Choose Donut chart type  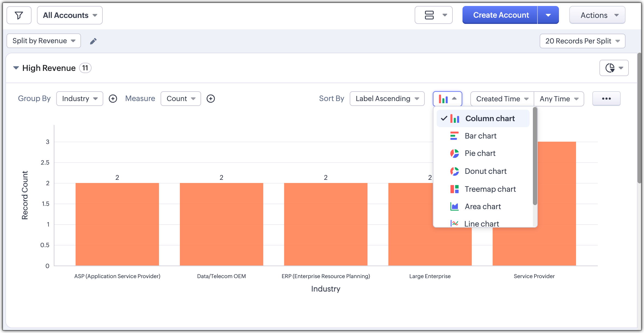pyautogui.click(x=485, y=171)
